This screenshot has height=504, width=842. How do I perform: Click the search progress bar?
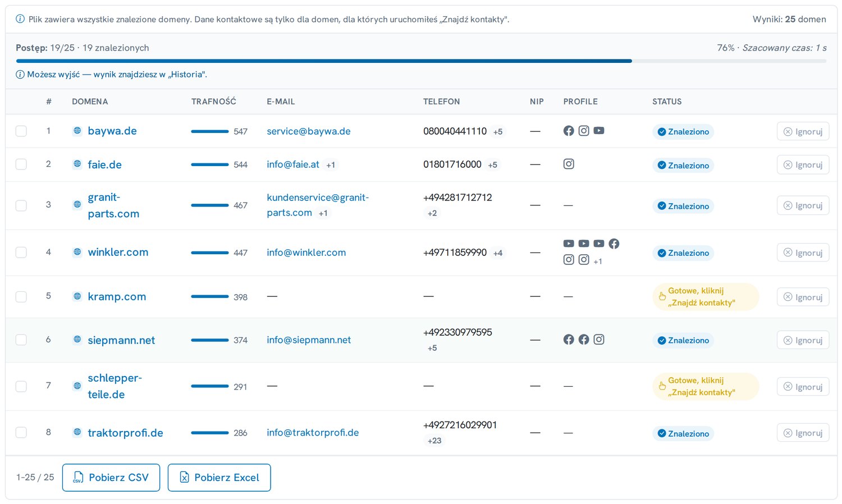[x=421, y=61]
